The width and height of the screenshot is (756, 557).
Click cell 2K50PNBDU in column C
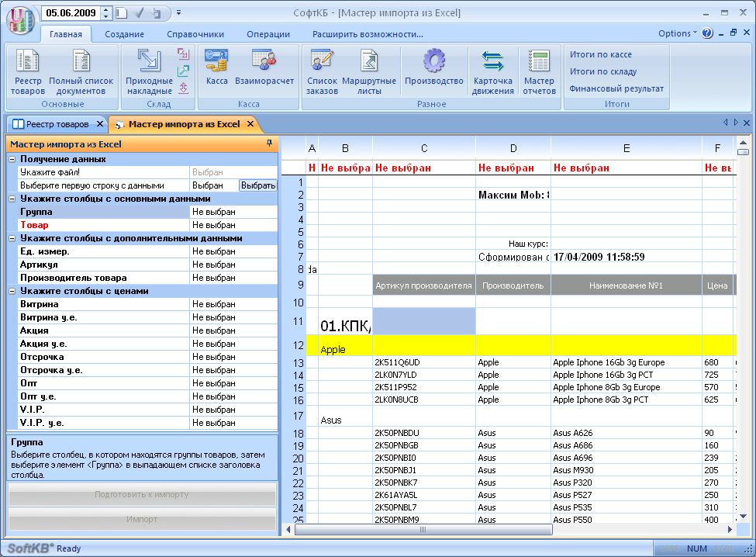pos(424,433)
